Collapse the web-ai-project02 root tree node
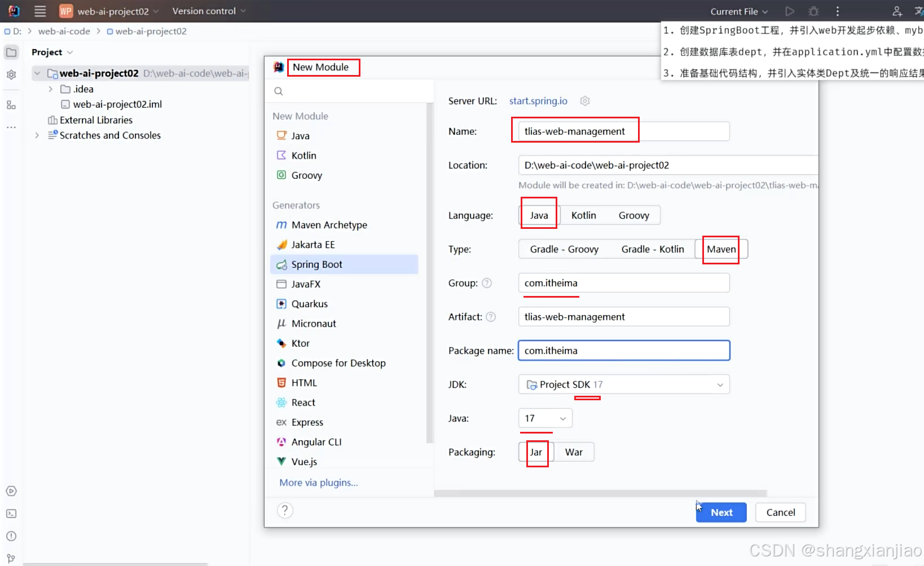 point(37,73)
